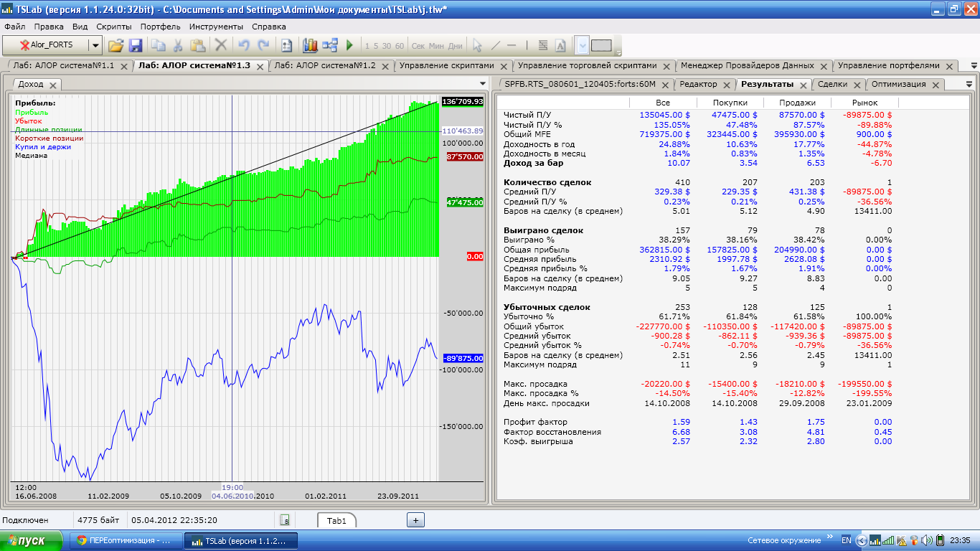Click the paste clipboard icon

point(198,45)
